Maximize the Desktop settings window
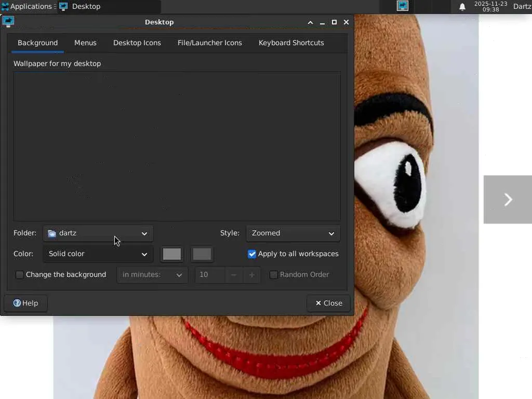The width and height of the screenshot is (532, 399). point(334,22)
